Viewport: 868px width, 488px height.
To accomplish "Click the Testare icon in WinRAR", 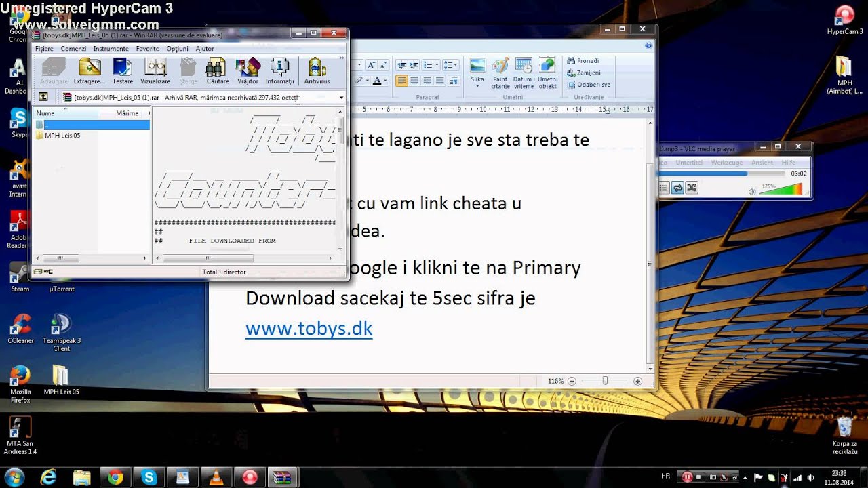I will [123, 71].
